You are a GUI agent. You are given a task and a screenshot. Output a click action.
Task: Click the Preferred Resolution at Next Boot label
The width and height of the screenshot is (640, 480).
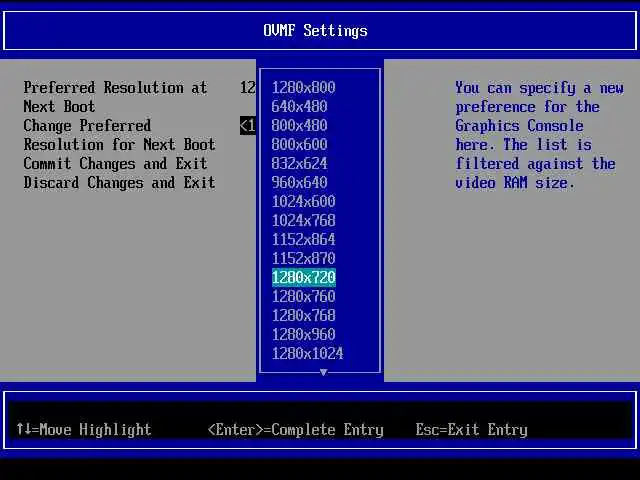[x=115, y=97]
